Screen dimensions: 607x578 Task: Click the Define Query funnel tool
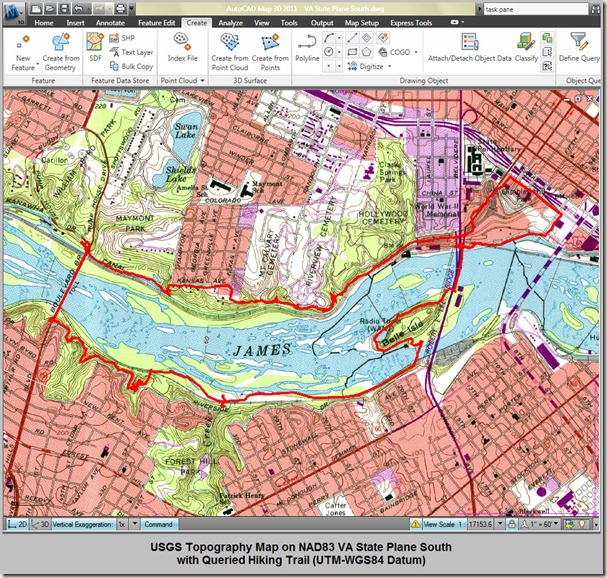579,47
